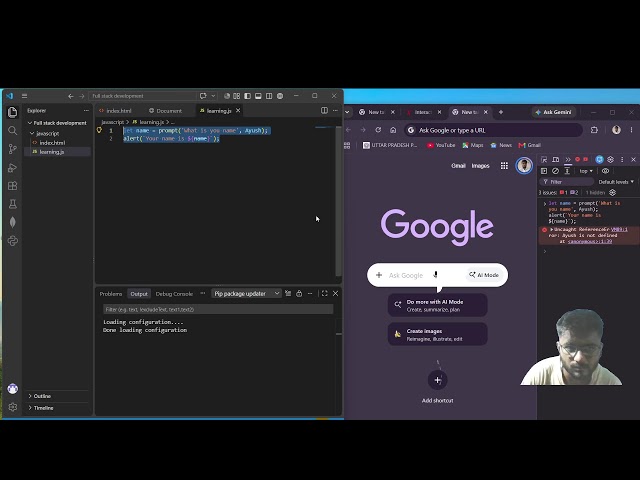Viewport: 640px width, 480px height.
Task: Select the DevTools inspect element tool
Action: coord(544,160)
